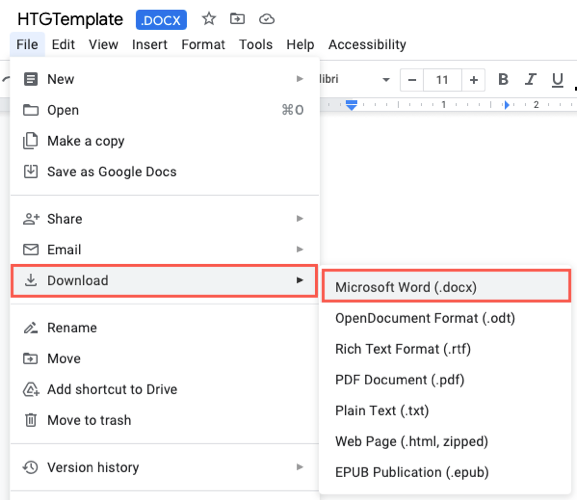Select Move to trash

[x=164, y=420]
